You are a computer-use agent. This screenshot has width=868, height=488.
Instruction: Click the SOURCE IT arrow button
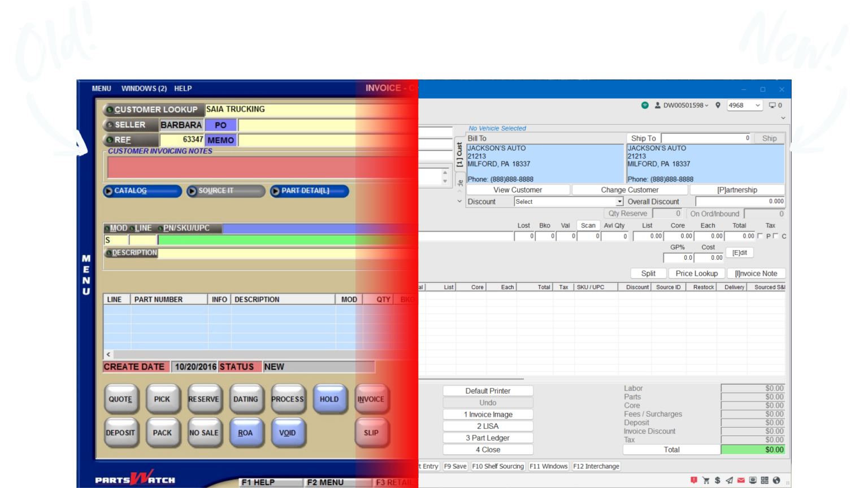click(x=226, y=191)
